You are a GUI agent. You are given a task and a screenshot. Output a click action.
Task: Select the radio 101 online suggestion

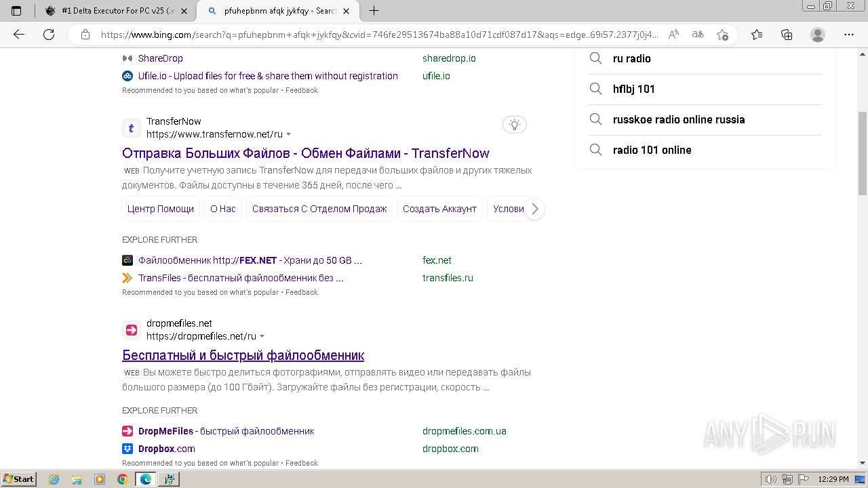[705, 150]
